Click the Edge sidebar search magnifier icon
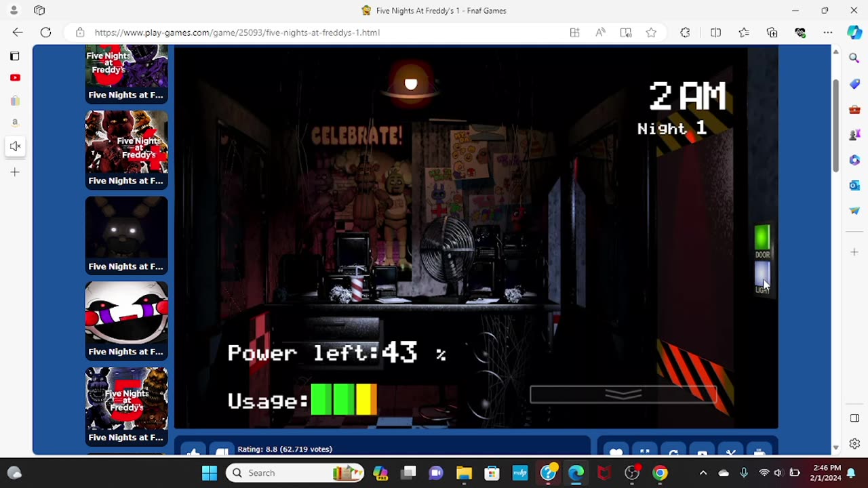Screen dimensions: 868x488 tap(854, 58)
